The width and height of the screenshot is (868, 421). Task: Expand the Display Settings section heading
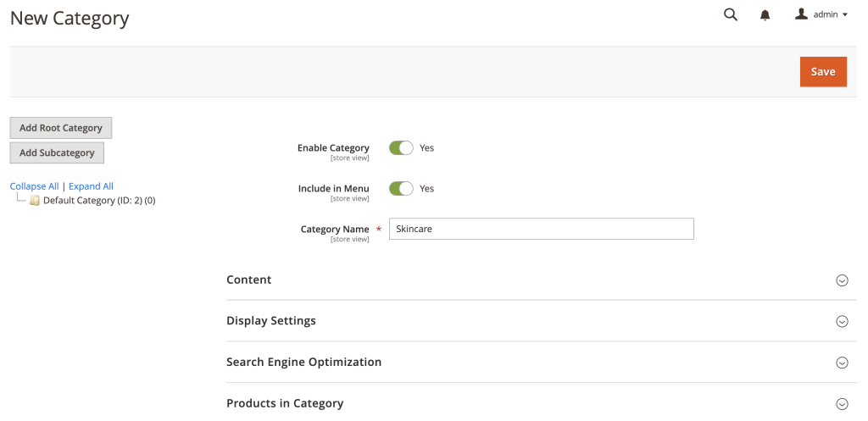pyautogui.click(x=271, y=321)
